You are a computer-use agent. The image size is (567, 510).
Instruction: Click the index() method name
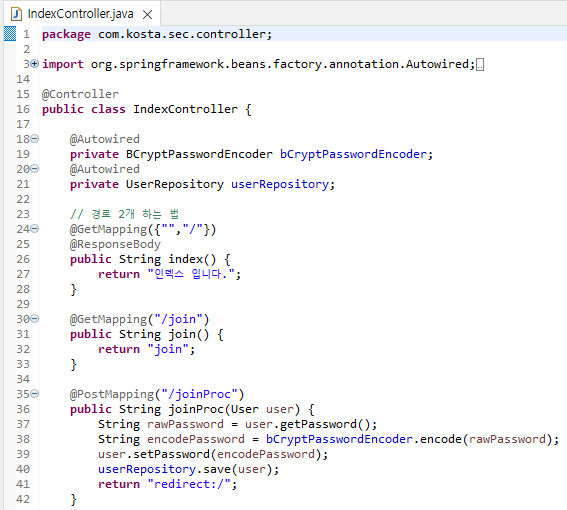tap(192, 259)
